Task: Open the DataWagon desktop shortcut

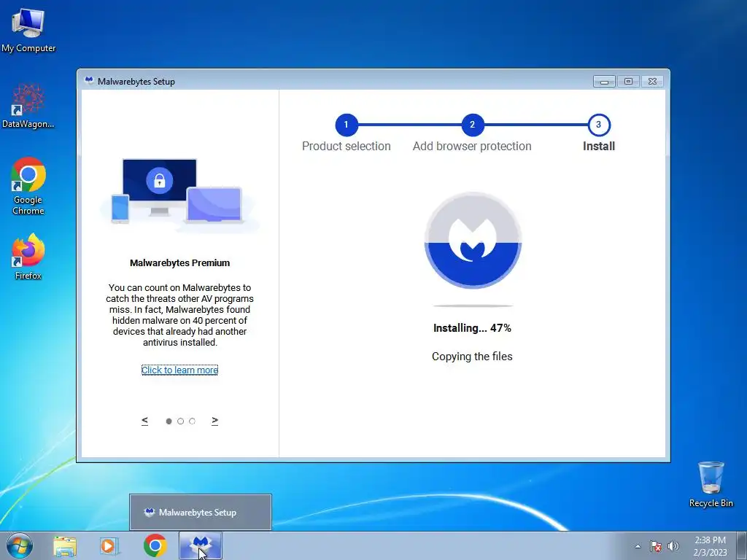Action: [28, 106]
